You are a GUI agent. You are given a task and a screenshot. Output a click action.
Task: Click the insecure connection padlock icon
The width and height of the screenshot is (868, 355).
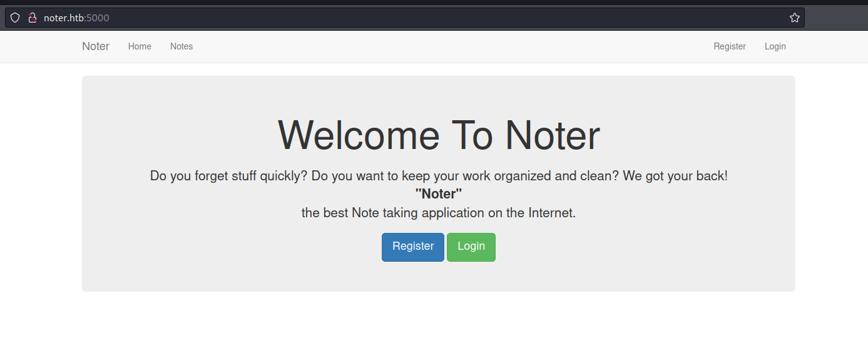[33, 18]
